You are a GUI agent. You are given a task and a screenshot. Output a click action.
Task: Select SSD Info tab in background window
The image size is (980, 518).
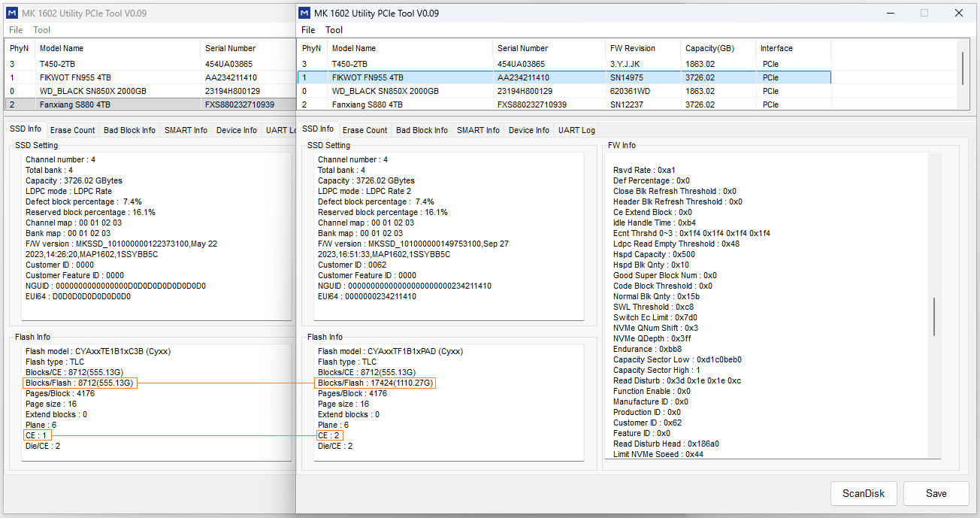(26, 129)
